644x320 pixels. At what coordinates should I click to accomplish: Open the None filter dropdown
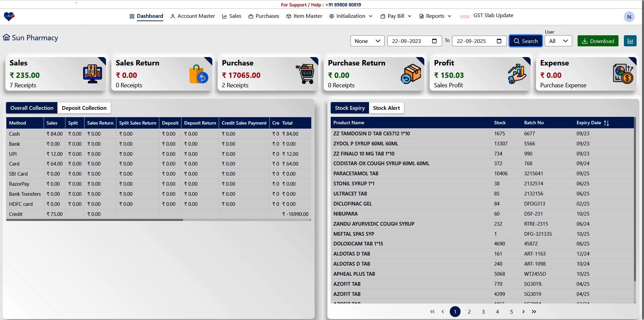pyautogui.click(x=367, y=41)
